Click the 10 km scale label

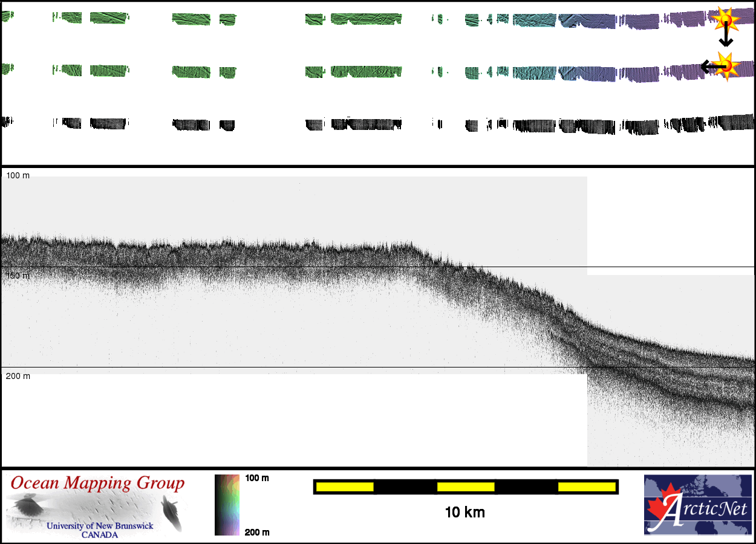pos(464,513)
